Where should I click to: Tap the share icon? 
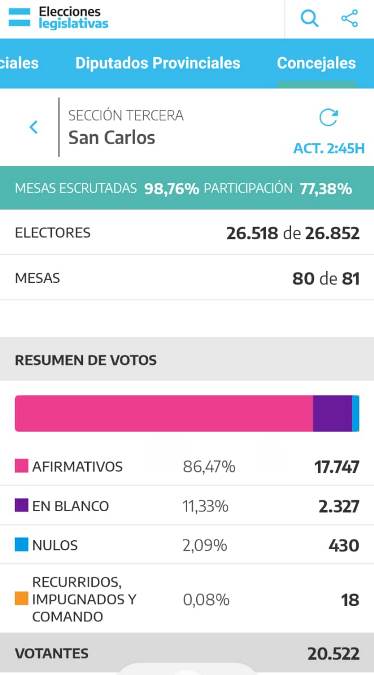pyautogui.click(x=349, y=19)
